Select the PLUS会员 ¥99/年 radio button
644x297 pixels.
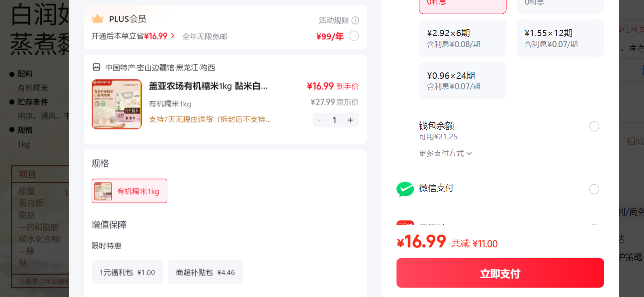(354, 36)
